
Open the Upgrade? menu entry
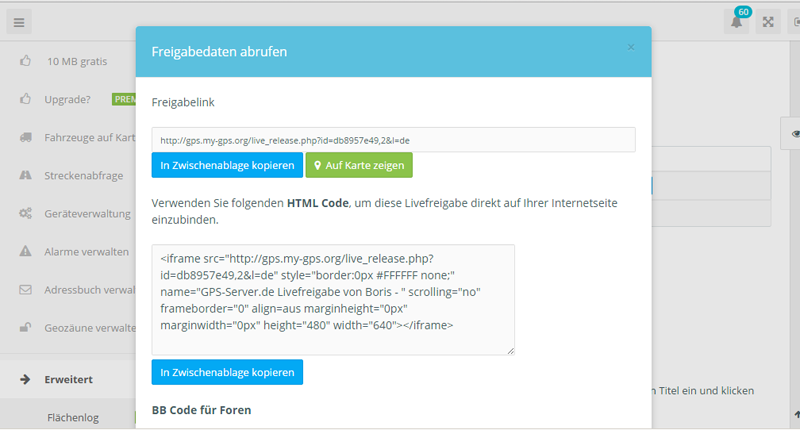(x=69, y=99)
